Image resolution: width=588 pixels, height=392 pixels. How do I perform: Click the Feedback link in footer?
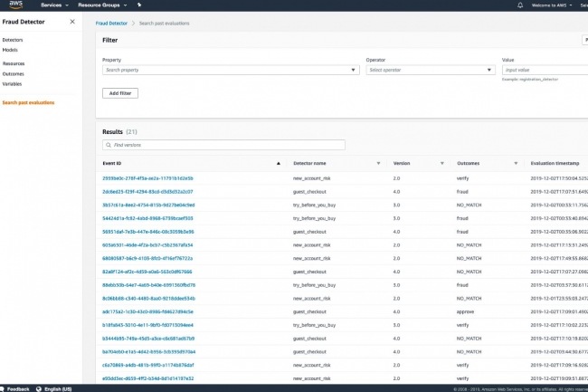tap(18, 389)
